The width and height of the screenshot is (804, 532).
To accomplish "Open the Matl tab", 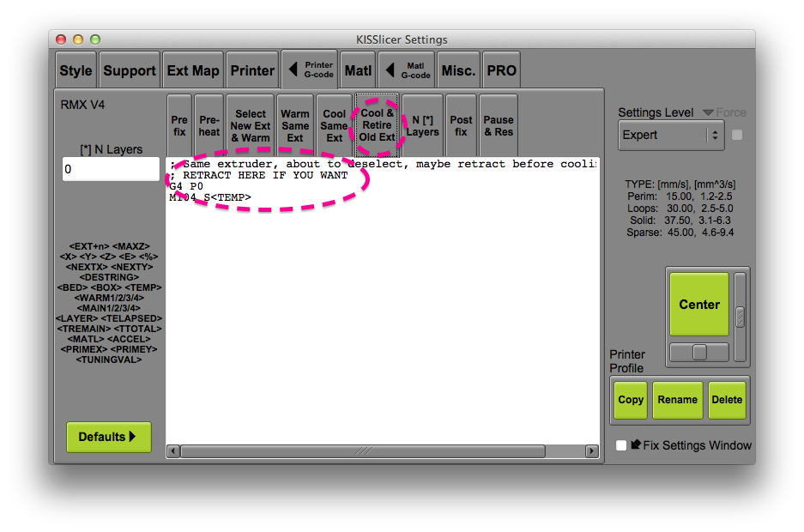I will coord(358,70).
